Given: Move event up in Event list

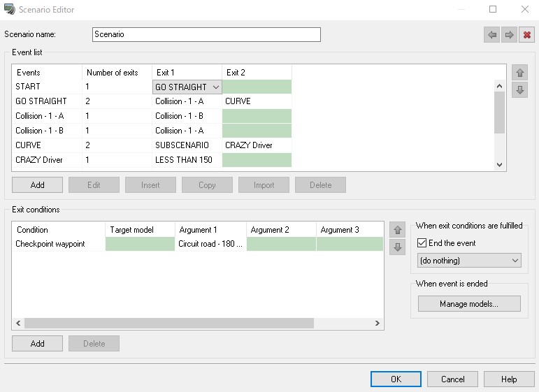Looking at the screenshot, I should click(519, 73).
